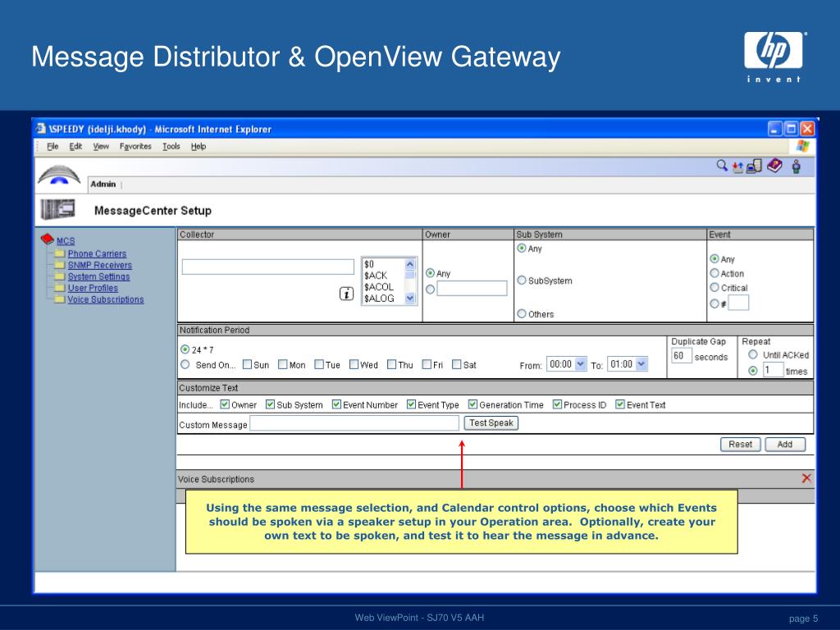Check the Mon checkbox

[x=283, y=364]
